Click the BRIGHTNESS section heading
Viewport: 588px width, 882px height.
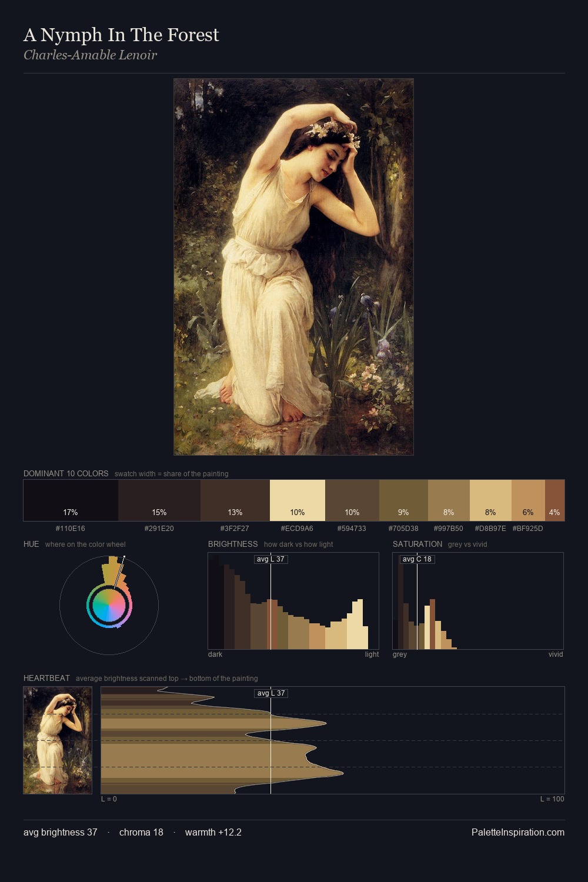[x=233, y=544]
